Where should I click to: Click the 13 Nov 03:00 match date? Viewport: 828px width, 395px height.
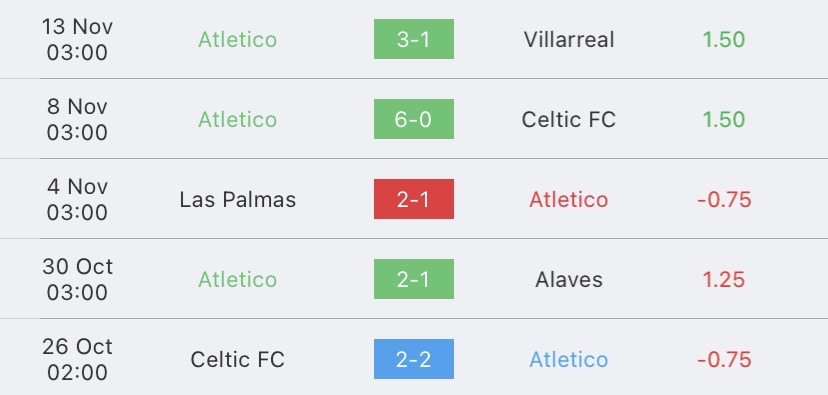point(77,40)
